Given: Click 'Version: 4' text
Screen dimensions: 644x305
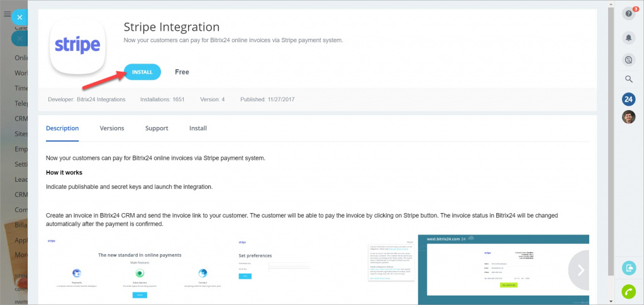Looking at the screenshot, I should 213,99.
